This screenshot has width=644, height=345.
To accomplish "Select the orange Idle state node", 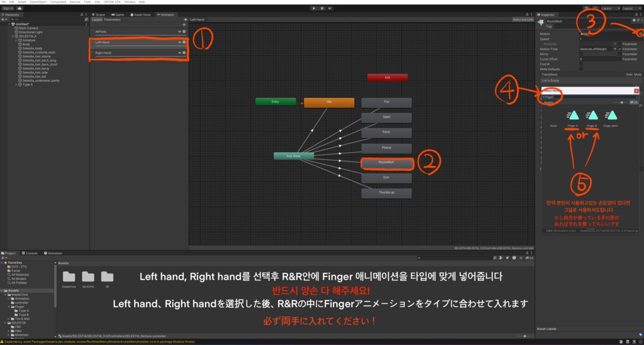I will (x=329, y=102).
